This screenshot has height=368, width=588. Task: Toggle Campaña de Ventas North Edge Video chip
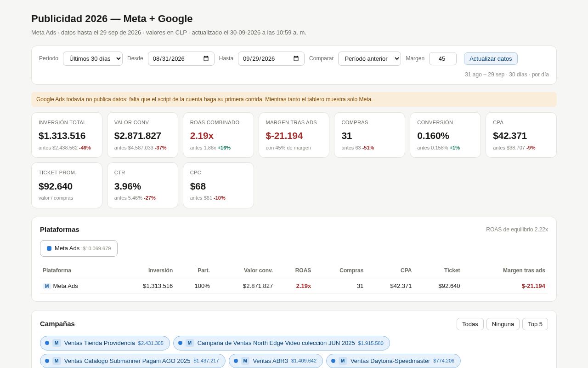(281, 343)
